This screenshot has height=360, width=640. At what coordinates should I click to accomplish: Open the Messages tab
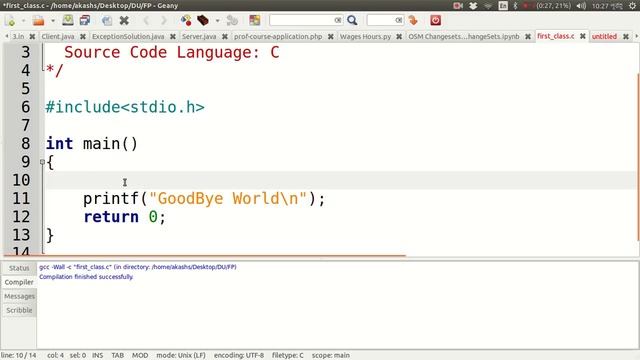(x=19, y=296)
